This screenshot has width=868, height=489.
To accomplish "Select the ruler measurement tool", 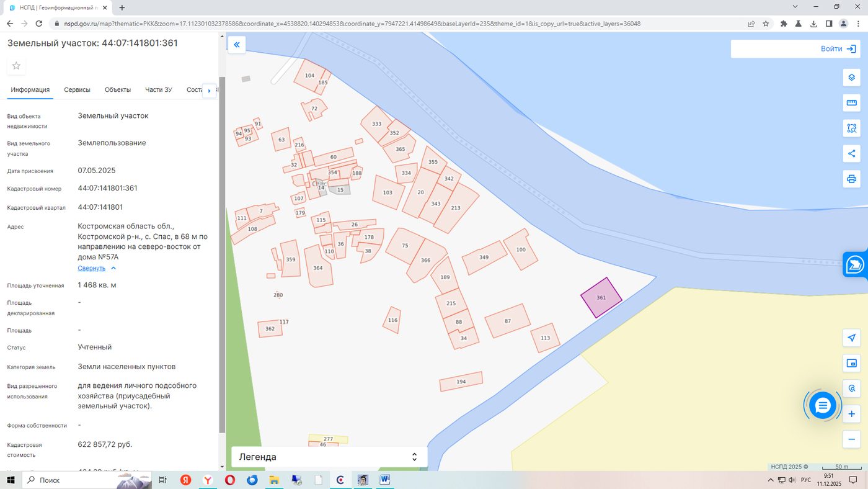I will [852, 103].
